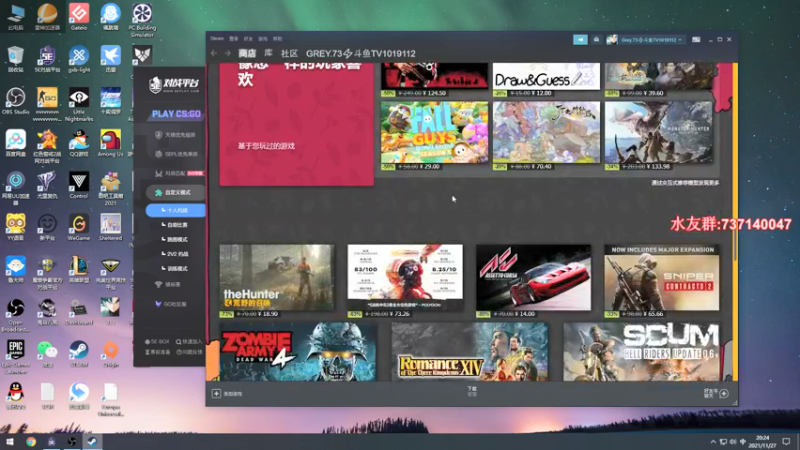
Task: Switch Steam to Big Picture mode
Action: pyautogui.click(x=696, y=40)
